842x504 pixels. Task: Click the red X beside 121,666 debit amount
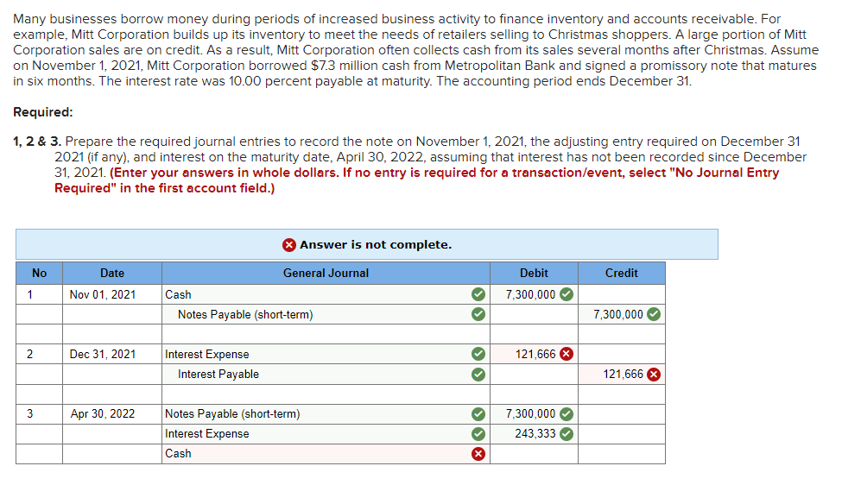566,353
